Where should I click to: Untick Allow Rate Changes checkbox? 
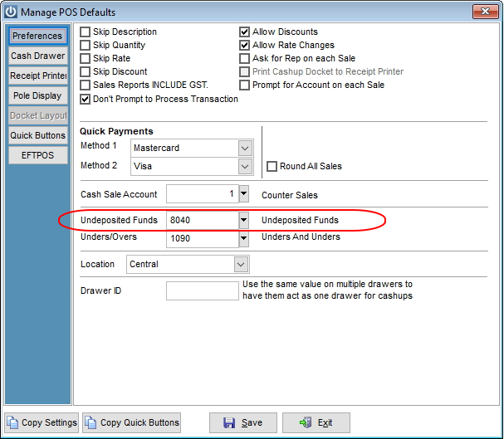244,45
